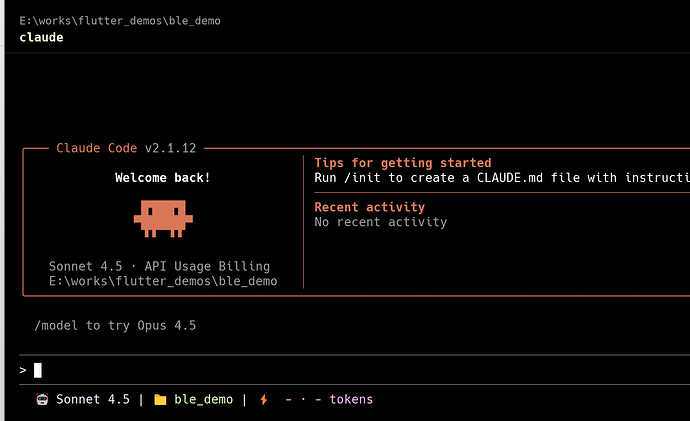This screenshot has width=690, height=421.
Task: Click the Claude Code pixel mascot
Action: coord(163,219)
